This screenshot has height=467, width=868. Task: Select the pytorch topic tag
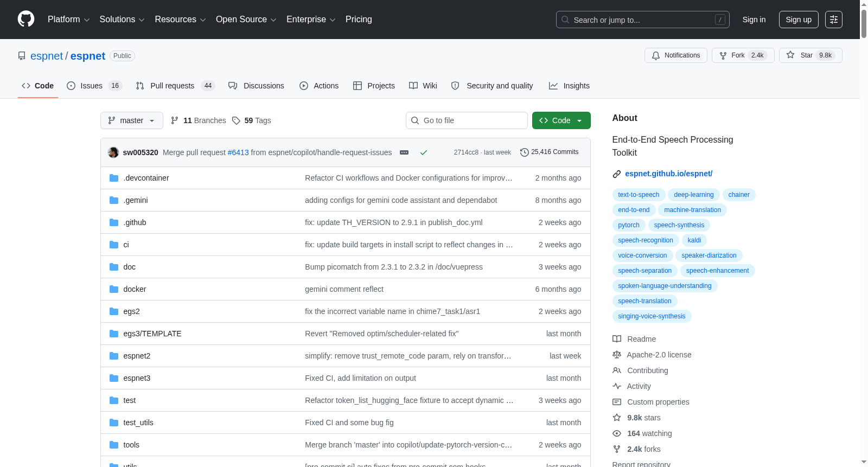click(629, 225)
